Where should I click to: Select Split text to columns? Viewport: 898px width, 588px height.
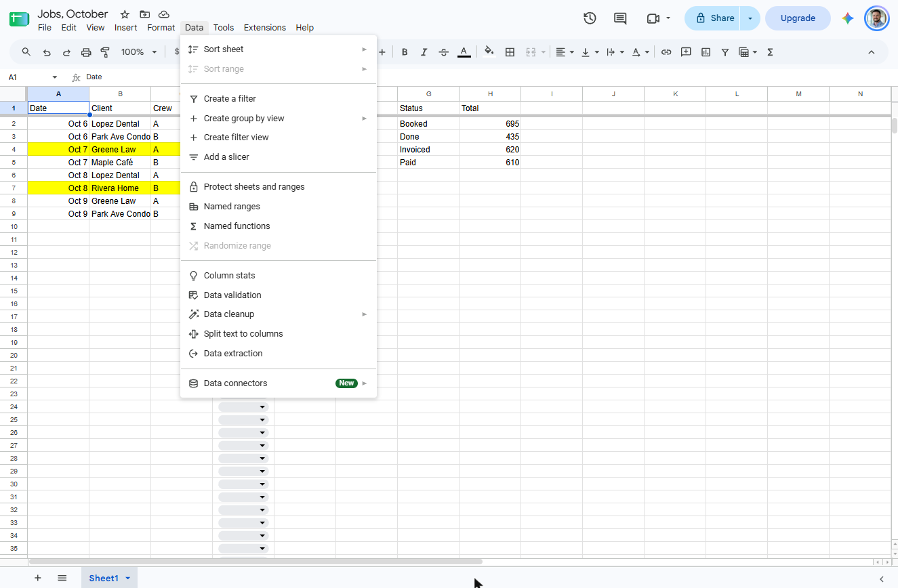click(279, 334)
